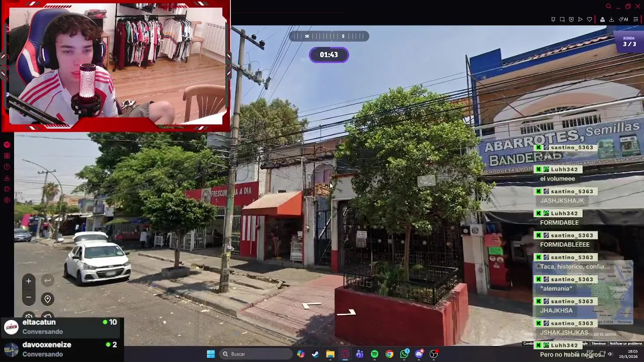
Task: Click the red search icon in title bar
Action: pos(608,7)
